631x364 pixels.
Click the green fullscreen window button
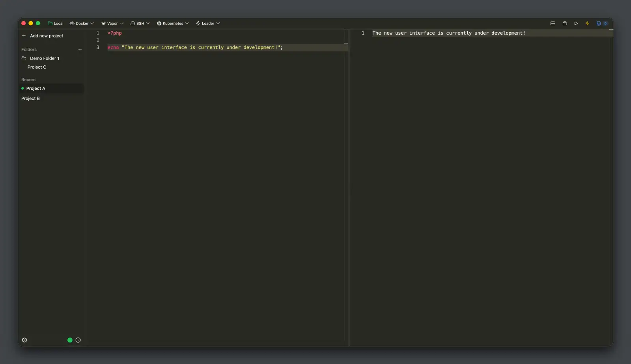pyautogui.click(x=38, y=23)
